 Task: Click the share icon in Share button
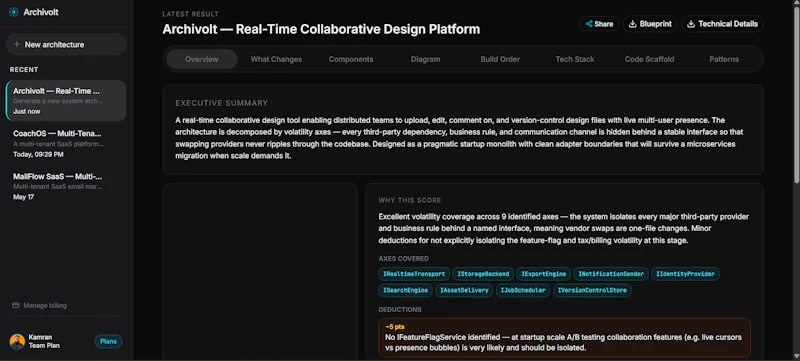[589, 24]
